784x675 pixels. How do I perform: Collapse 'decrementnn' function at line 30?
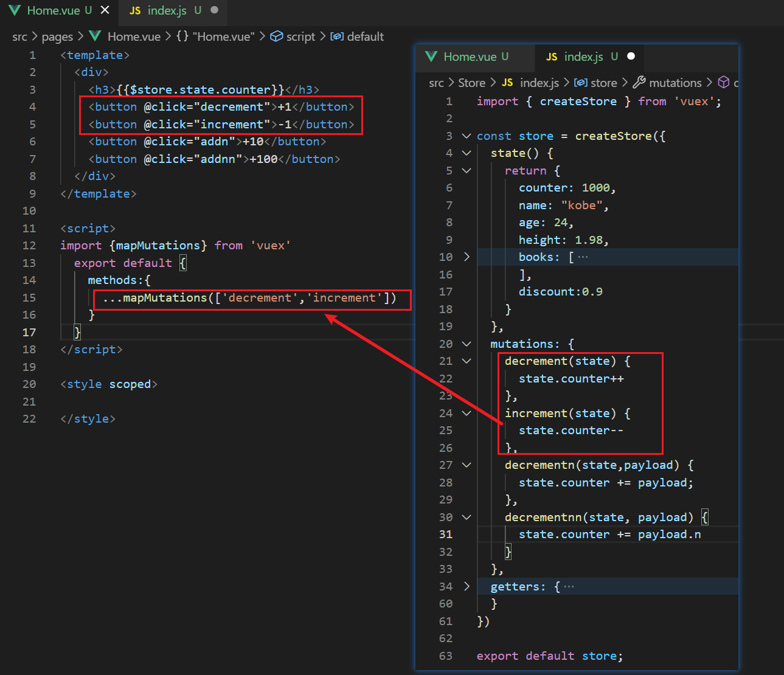click(x=467, y=517)
